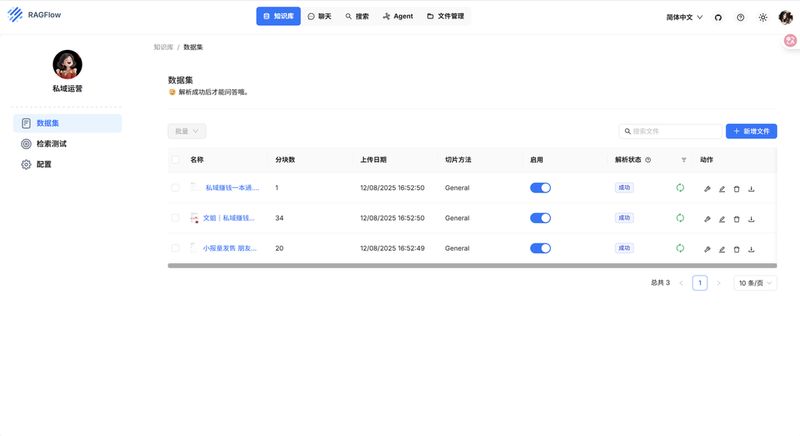The width and height of the screenshot is (800, 436).
Task: Open the 小报童发售 朋友 file link
Action: click(230, 248)
